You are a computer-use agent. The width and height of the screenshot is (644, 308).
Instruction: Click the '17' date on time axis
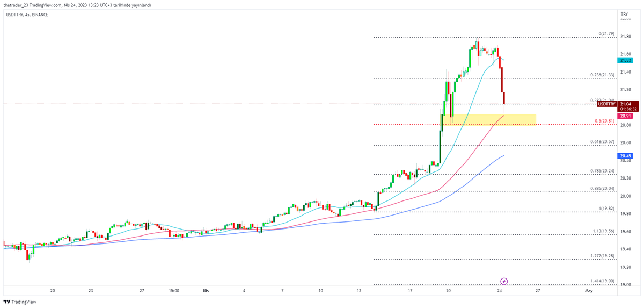point(409,291)
